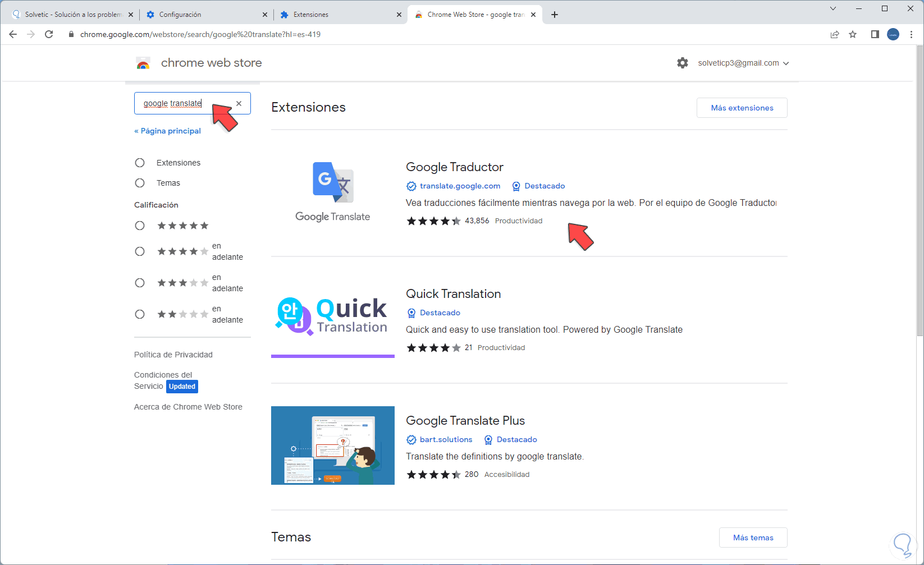Bookmark this page with the star icon

(x=853, y=34)
